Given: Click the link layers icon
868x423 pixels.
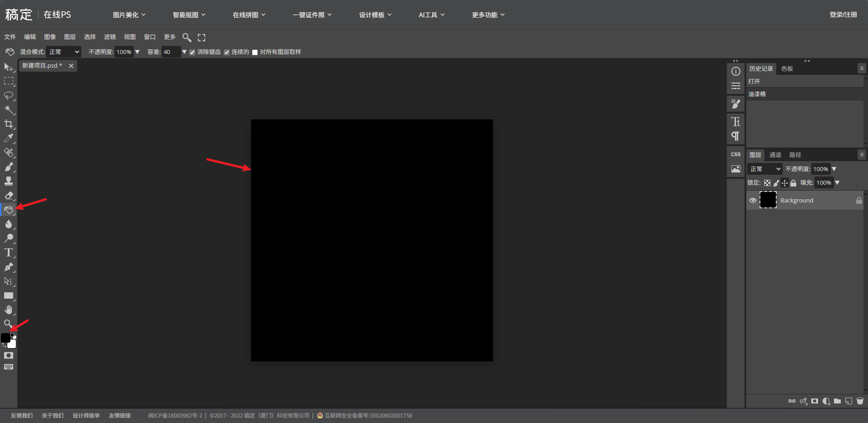Looking at the screenshot, I should click(792, 401).
